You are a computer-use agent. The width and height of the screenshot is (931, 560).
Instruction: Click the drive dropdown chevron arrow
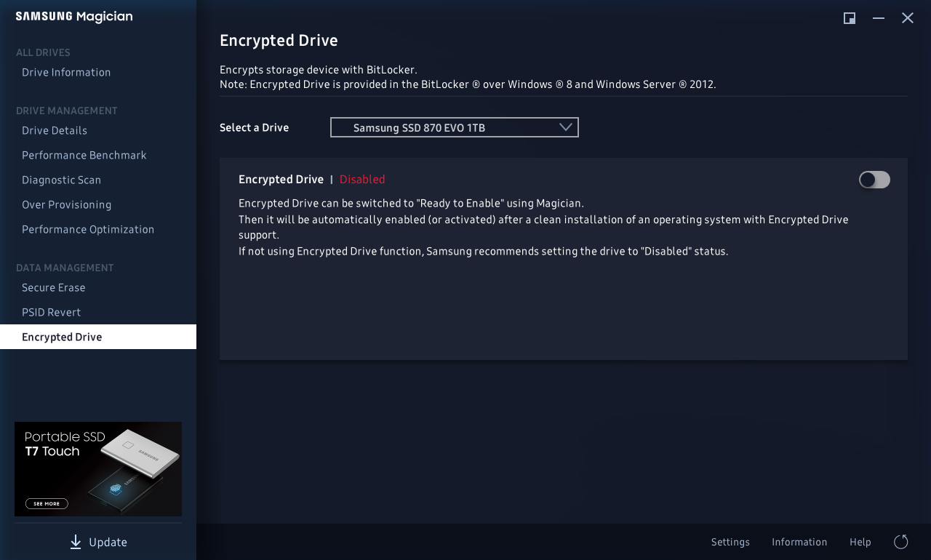(566, 127)
